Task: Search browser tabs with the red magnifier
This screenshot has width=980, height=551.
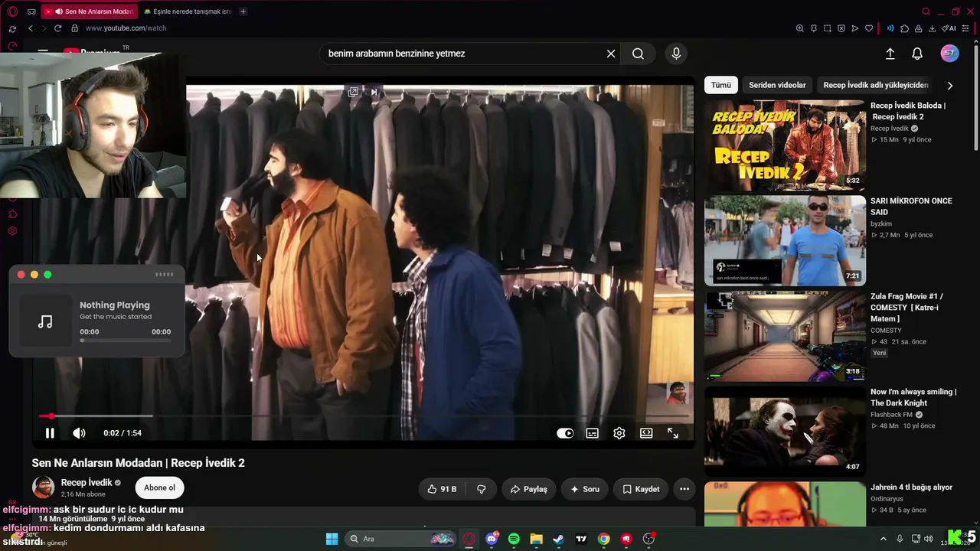Action: coord(926,11)
